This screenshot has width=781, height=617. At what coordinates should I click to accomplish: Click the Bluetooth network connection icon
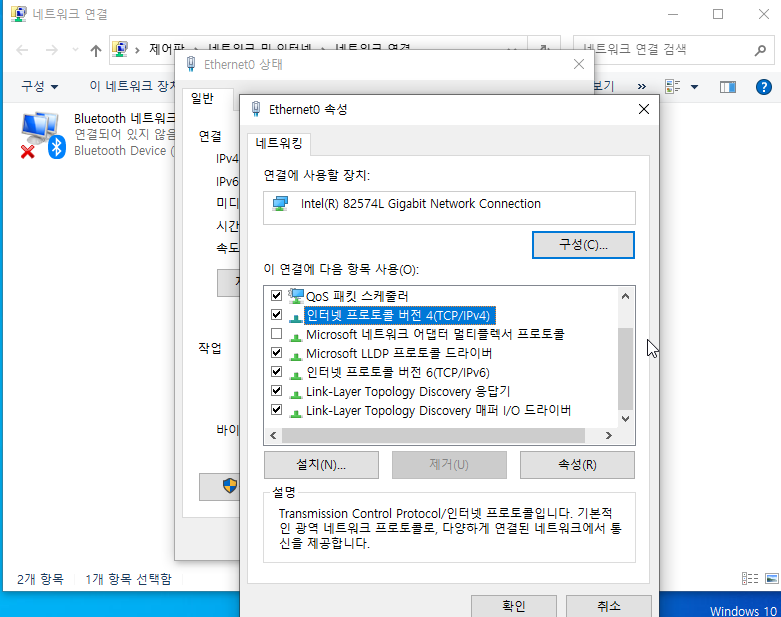(43, 135)
